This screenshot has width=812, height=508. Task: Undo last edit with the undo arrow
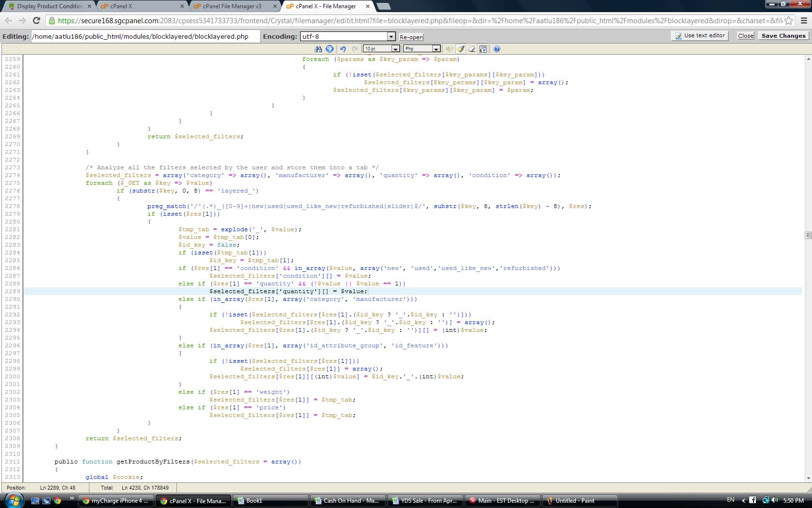pos(343,49)
